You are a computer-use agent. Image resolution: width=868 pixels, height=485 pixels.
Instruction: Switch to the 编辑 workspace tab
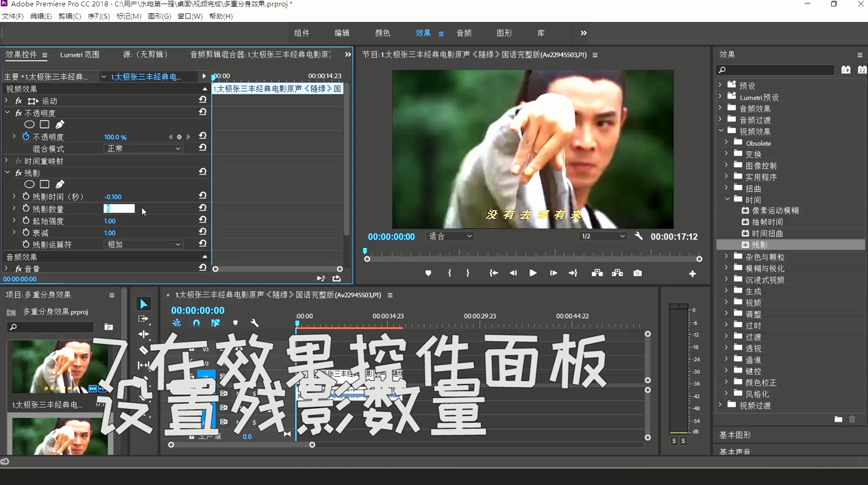342,33
